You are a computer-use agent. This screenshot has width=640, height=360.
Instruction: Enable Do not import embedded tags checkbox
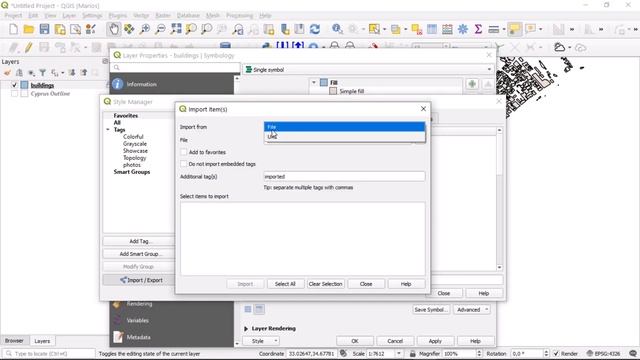(184, 164)
